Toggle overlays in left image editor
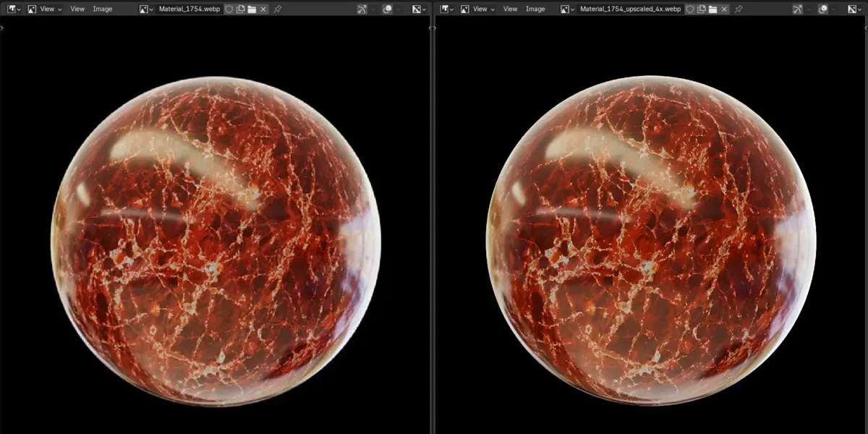868x434 pixels. click(388, 9)
